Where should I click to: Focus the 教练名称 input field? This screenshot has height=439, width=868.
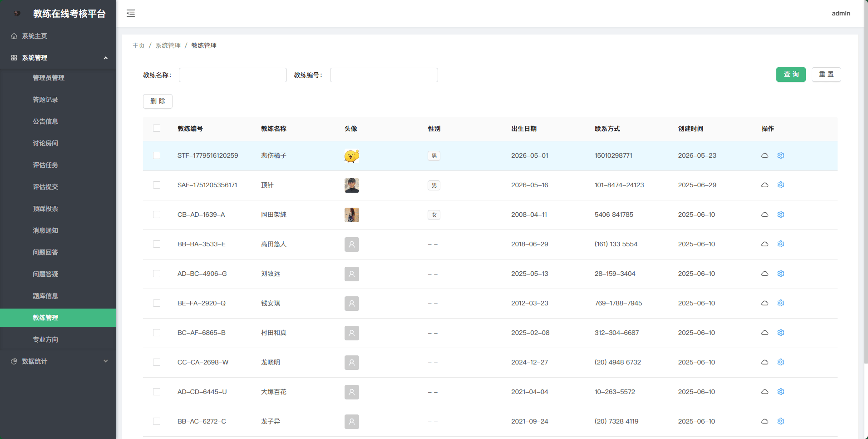point(233,75)
